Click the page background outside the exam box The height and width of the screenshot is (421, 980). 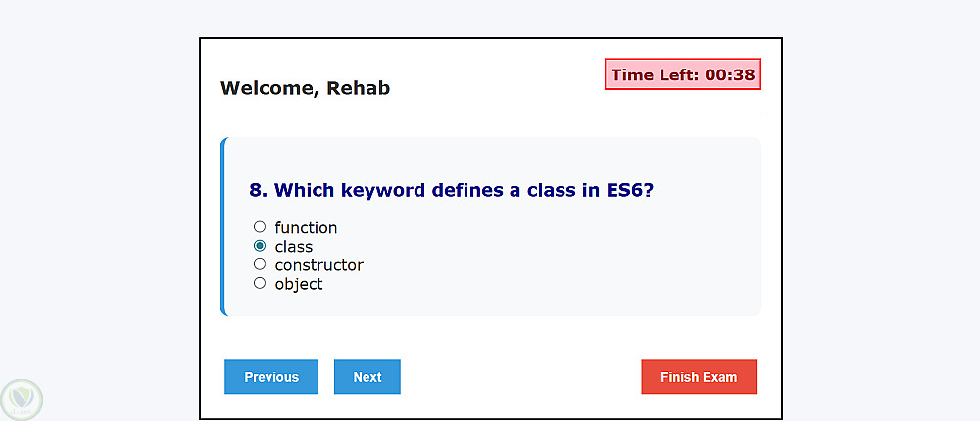(98, 196)
